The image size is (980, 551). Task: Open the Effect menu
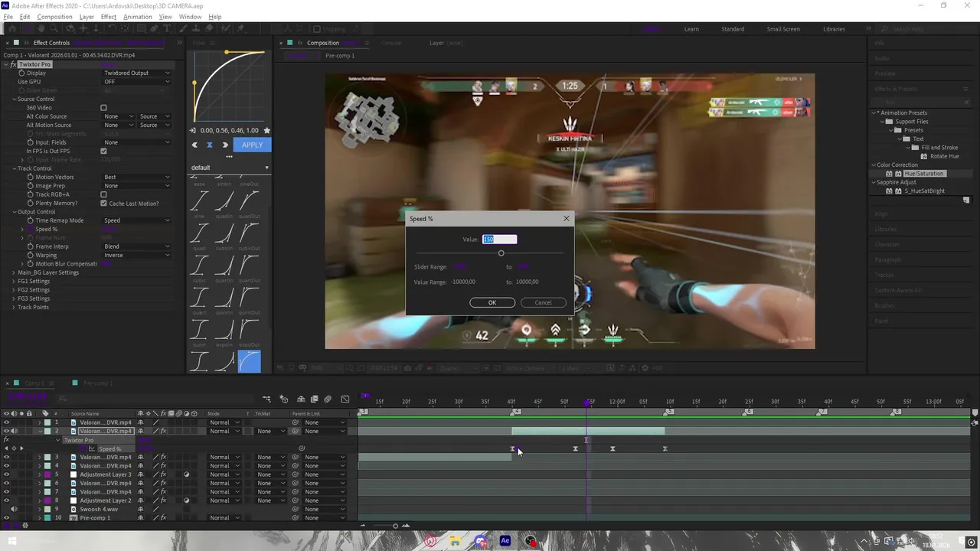109,17
